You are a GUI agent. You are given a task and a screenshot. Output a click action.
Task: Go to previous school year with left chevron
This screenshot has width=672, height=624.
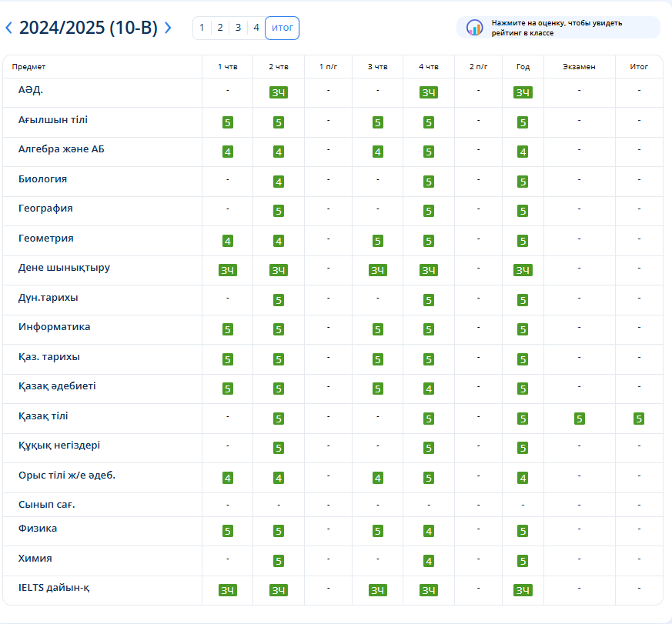click(x=8, y=28)
